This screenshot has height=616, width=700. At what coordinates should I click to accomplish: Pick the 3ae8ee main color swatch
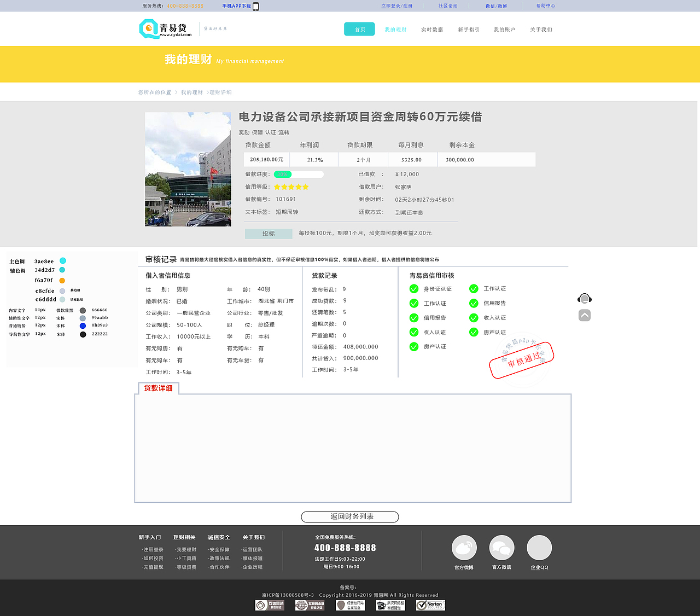[x=63, y=260]
